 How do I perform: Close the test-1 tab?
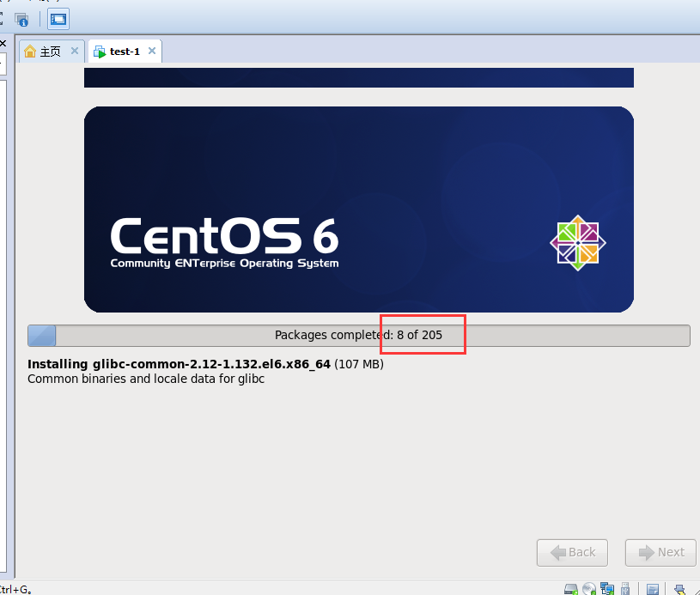pos(152,51)
